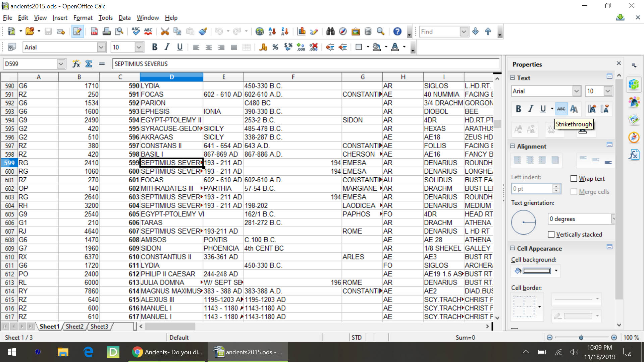Click the Sum sigma icon
644x362 pixels.
[89, 64]
